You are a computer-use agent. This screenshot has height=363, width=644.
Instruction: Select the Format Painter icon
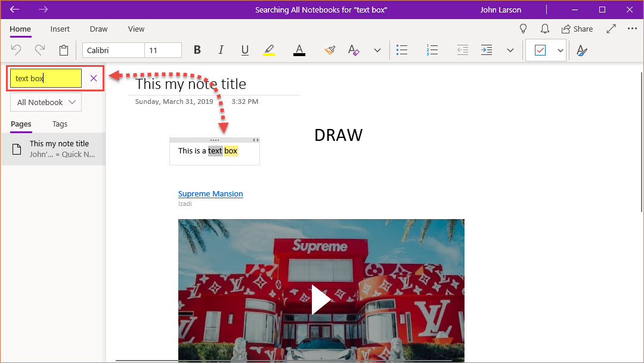click(x=330, y=50)
